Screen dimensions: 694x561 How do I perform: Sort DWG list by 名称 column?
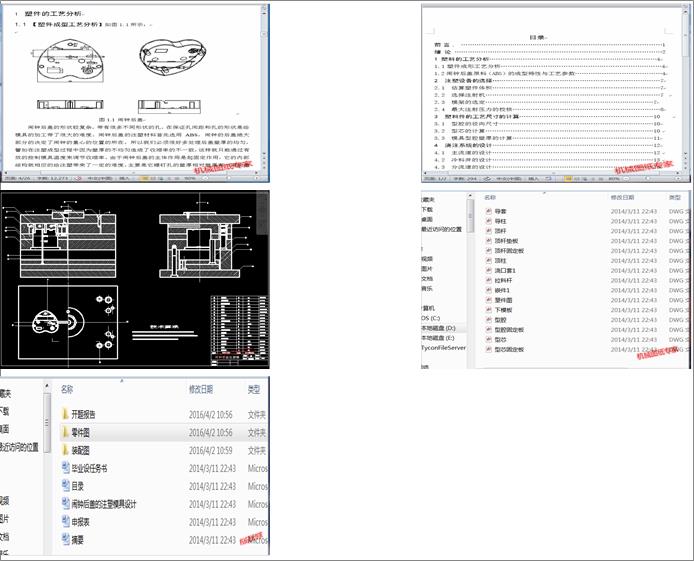(490, 197)
